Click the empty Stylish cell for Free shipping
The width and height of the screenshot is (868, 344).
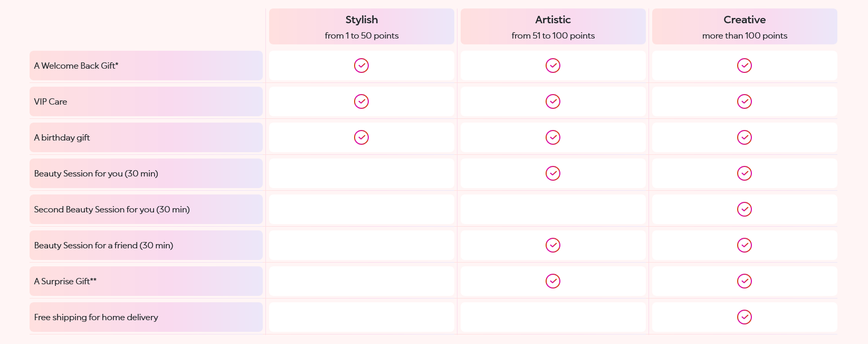coord(361,317)
